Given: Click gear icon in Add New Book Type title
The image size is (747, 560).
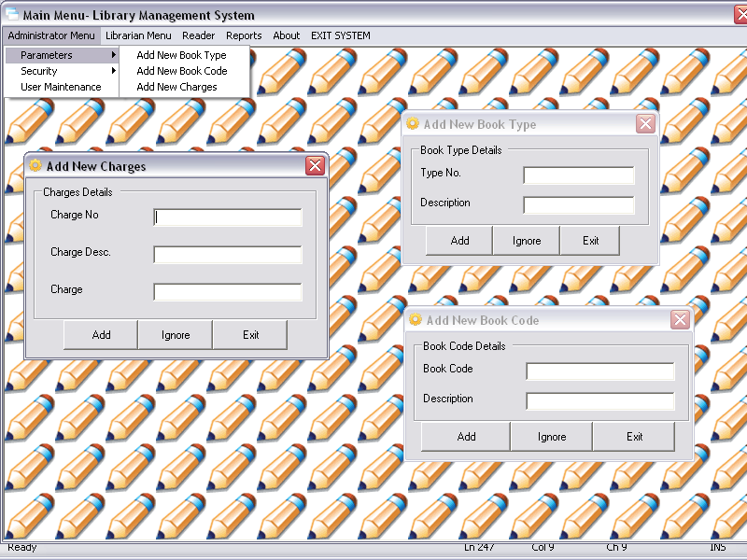Looking at the screenshot, I should pos(412,123).
